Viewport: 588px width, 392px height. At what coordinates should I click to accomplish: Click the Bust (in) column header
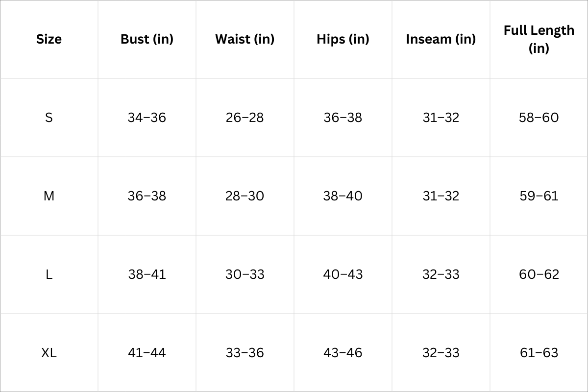pyautogui.click(x=147, y=39)
